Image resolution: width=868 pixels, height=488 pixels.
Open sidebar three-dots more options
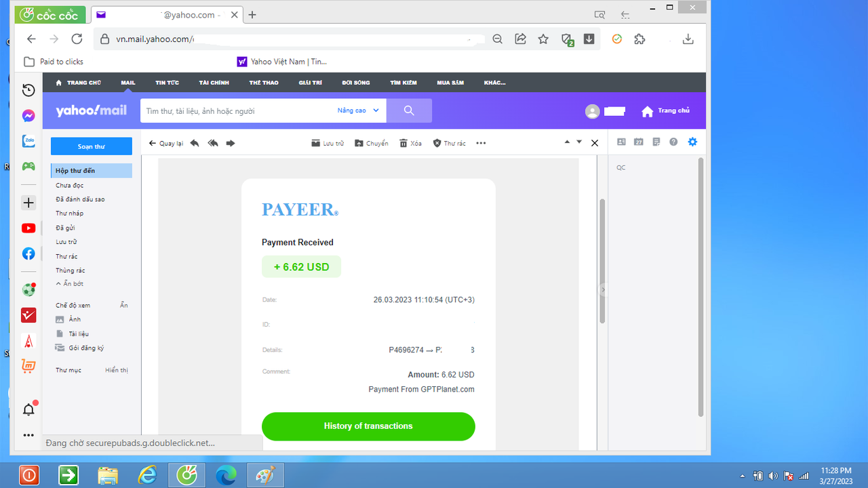[x=28, y=435]
